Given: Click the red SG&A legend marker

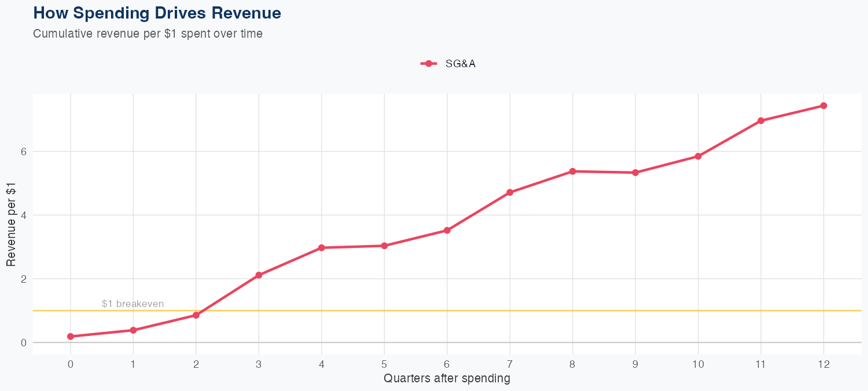Looking at the screenshot, I should [428, 64].
